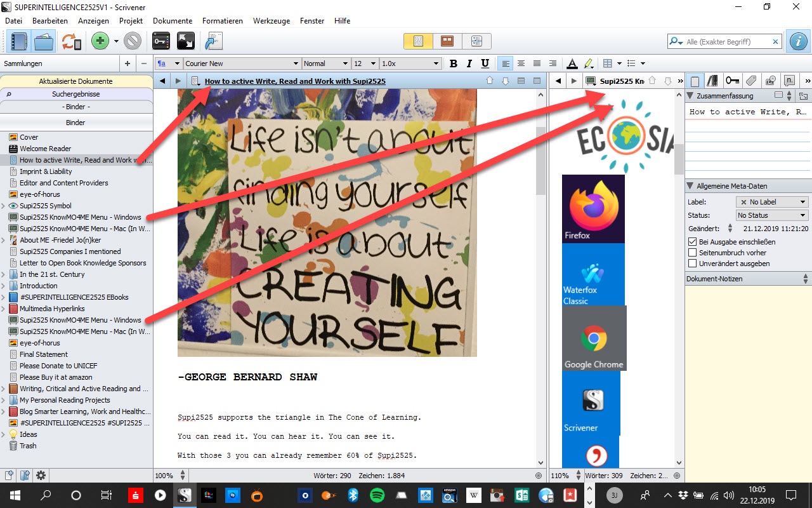
Task: Click the text color button
Action: pos(572,63)
